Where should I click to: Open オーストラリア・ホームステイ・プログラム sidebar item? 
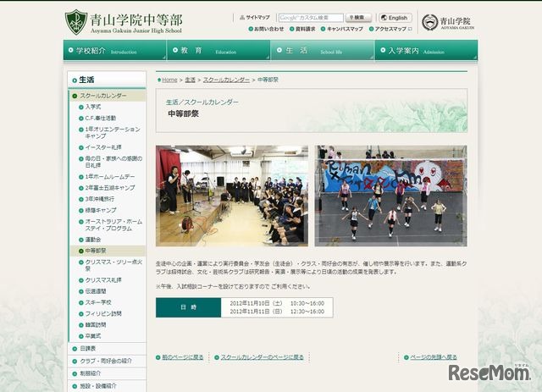click(x=111, y=225)
